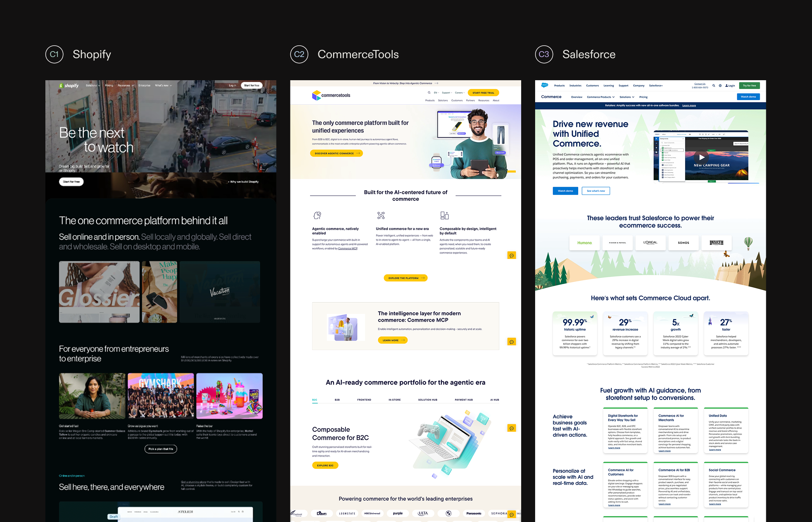Click Explore the Platform button
This screenshot has height=522, width=812.
tap(406, 278)
